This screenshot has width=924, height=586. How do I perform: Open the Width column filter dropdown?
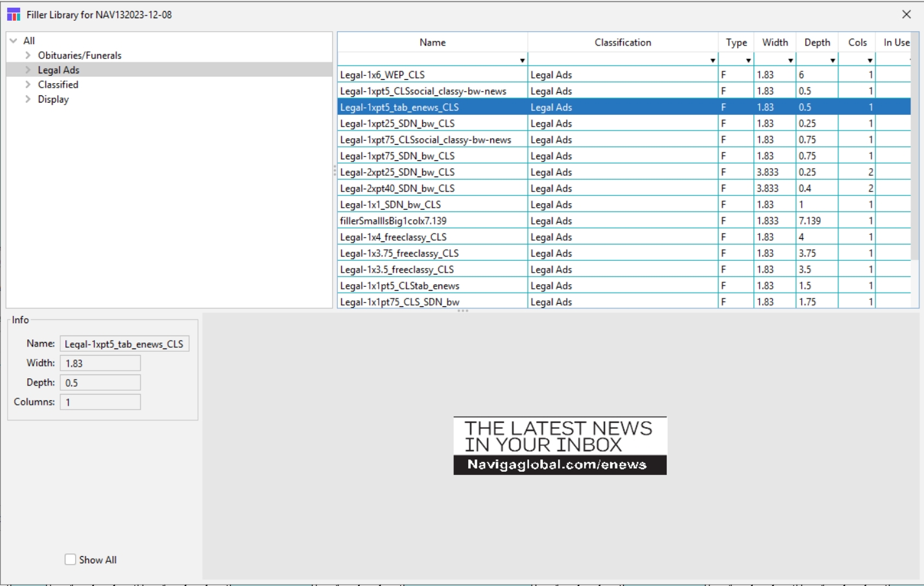[790, 60]
